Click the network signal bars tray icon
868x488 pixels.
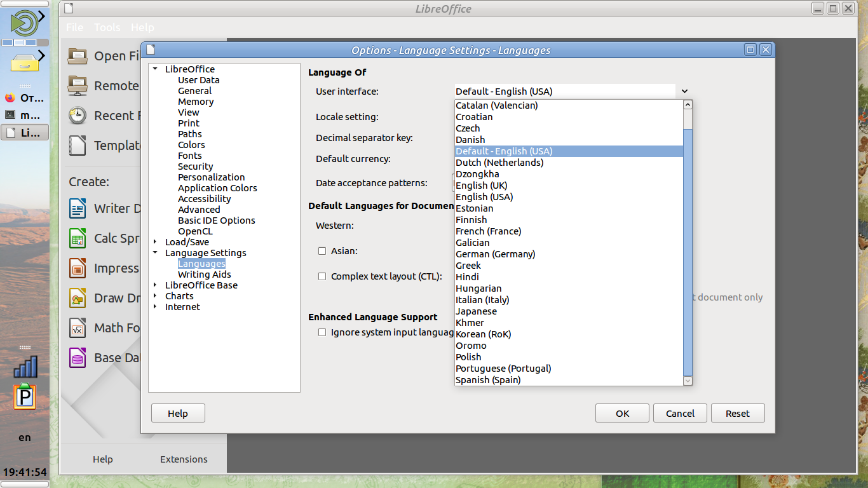point(25,367)
